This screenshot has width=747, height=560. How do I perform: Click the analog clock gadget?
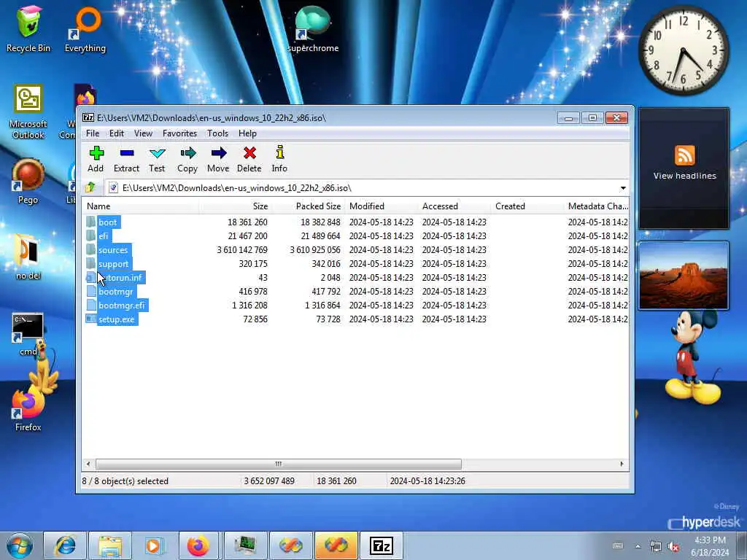coord(684,50)
